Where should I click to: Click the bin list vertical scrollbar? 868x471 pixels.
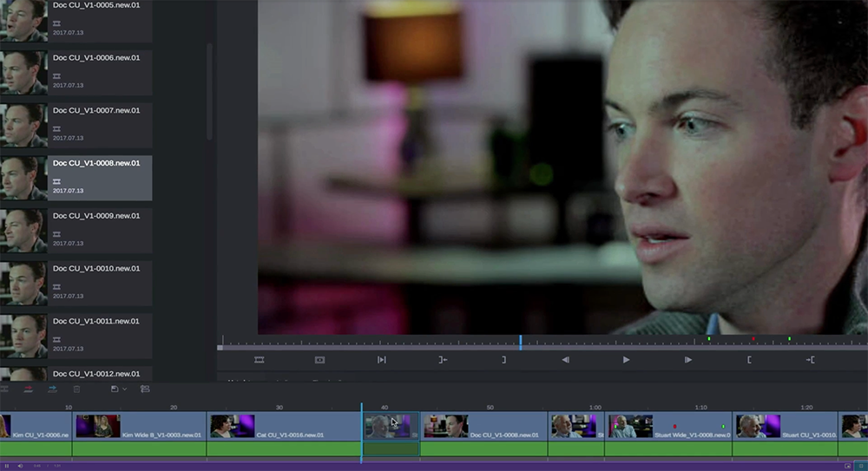(x=209, y=91)
